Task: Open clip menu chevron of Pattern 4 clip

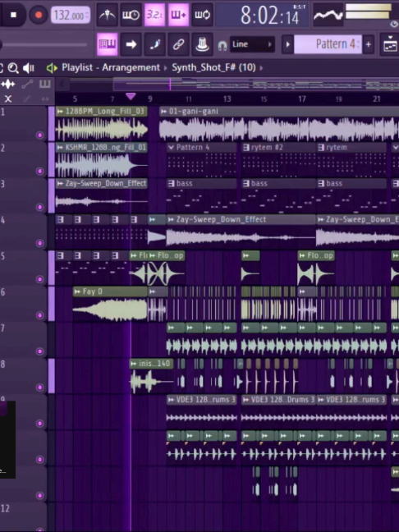Action: point(171,148)
